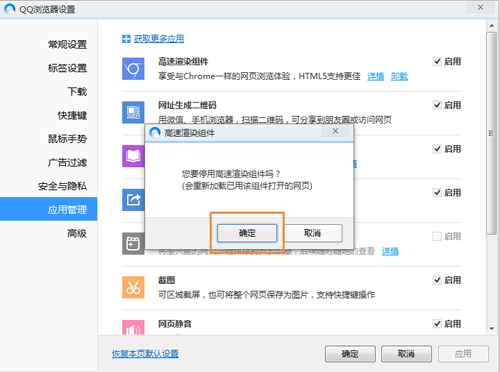500x372 pixels.
Task: Click the gray video clip app icon
Action: pos(133,244)
